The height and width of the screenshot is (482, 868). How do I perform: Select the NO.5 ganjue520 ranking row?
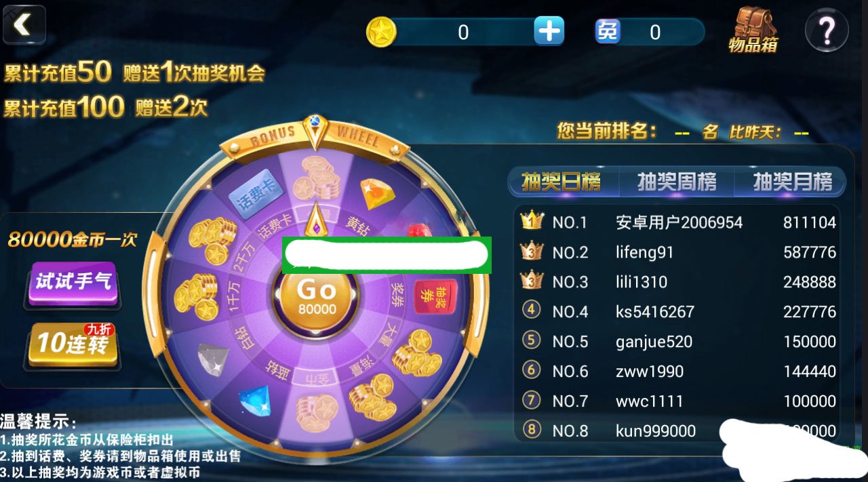677,342
